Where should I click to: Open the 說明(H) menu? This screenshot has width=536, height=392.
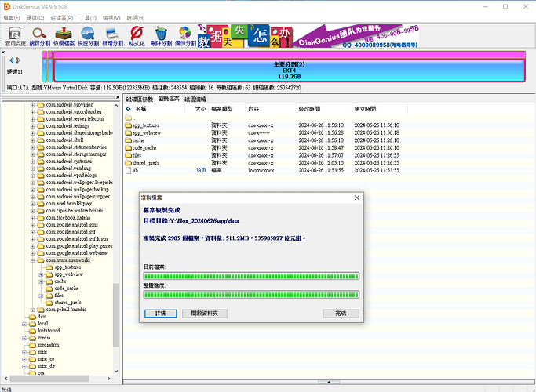click(x=135, y=18)
